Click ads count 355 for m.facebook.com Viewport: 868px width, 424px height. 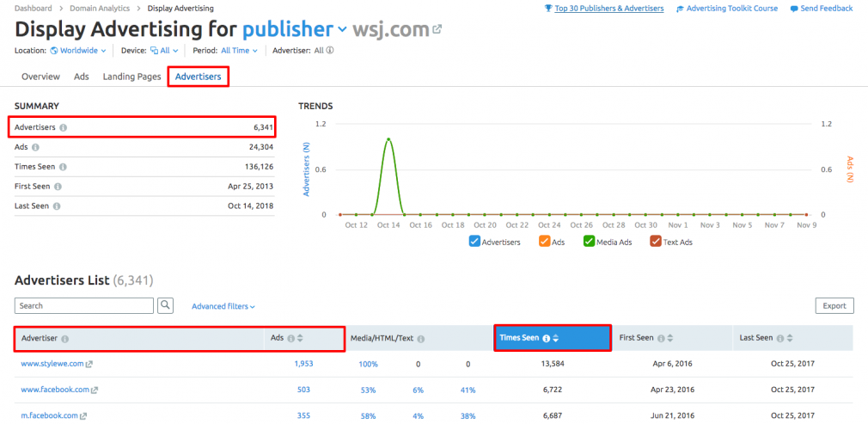[x=303, y=415]
